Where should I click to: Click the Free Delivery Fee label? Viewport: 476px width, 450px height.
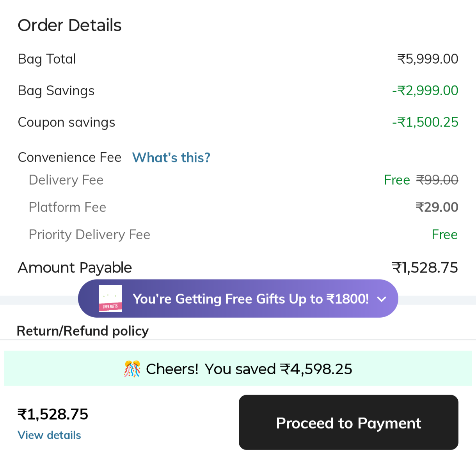coord(396,180)
